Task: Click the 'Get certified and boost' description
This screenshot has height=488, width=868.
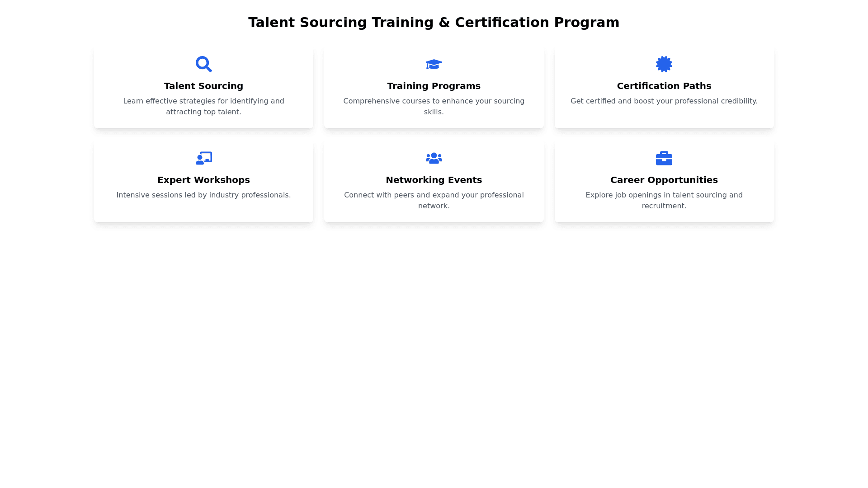Action: (664, 101)
